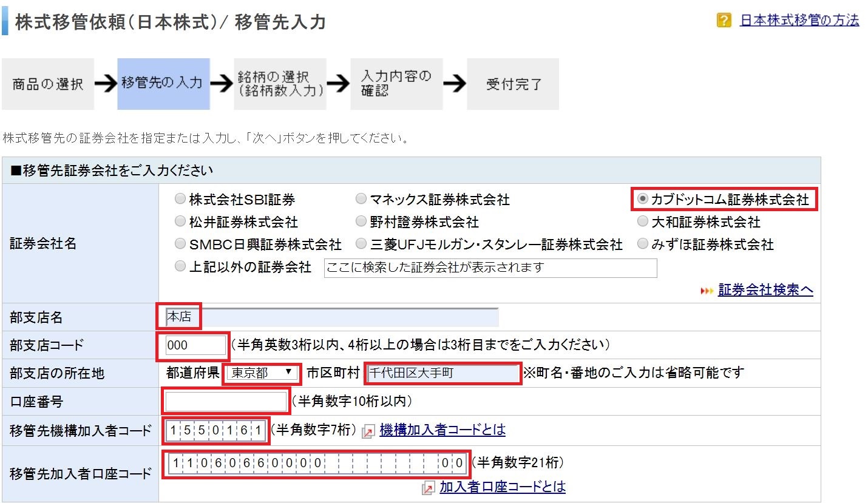
Task: Choose 大和証券株式会社 radio option
Action: point(642,221)
